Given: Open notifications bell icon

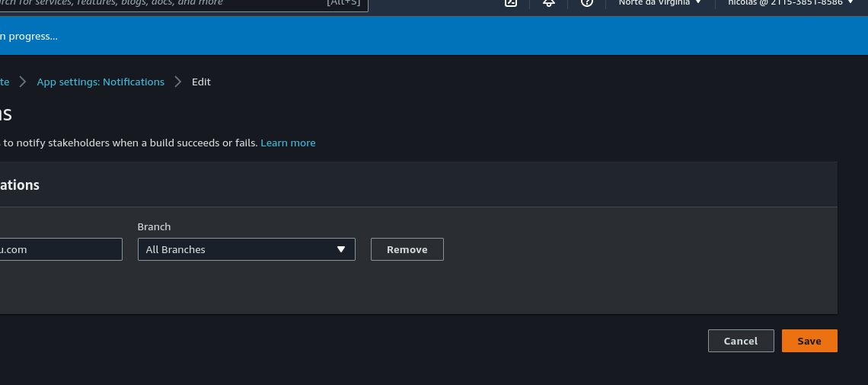Looking at the screenshot, I should point(548,3).
